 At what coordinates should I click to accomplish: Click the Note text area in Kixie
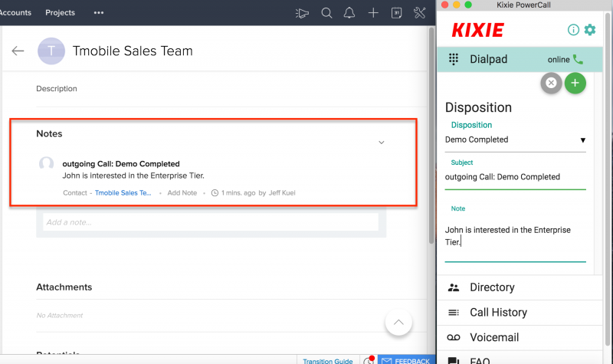click(x=515, y=238)
